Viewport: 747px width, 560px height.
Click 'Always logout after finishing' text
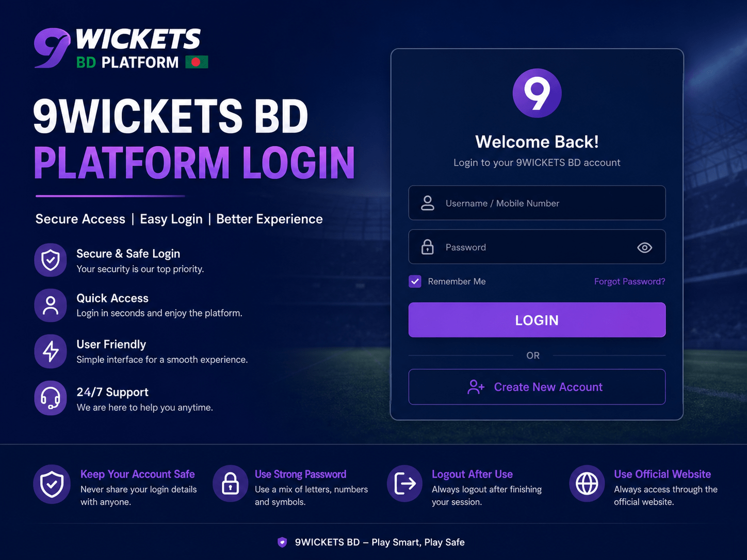pyautogui.click(x=487, y=489)
